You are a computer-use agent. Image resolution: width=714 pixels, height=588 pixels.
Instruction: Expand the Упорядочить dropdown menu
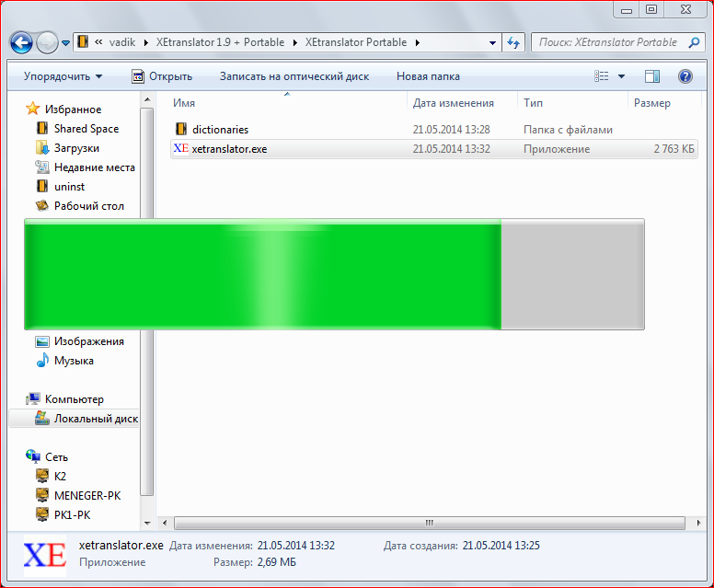click(x=63, y=76)
